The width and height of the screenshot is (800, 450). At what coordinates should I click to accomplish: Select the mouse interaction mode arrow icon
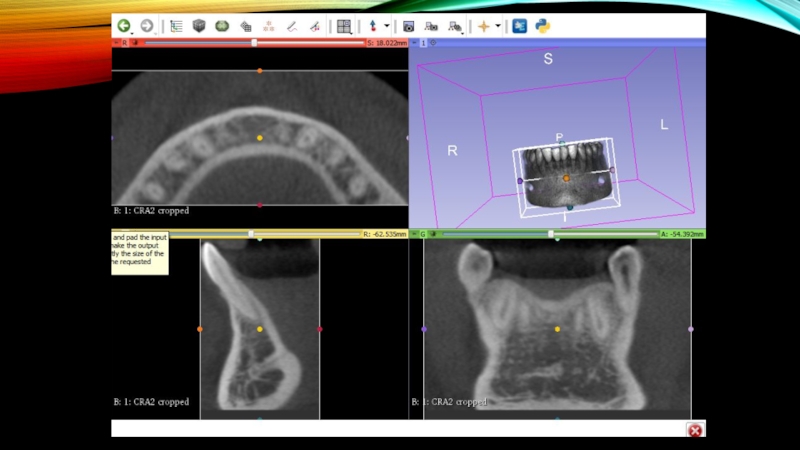(x=373, y=26)
